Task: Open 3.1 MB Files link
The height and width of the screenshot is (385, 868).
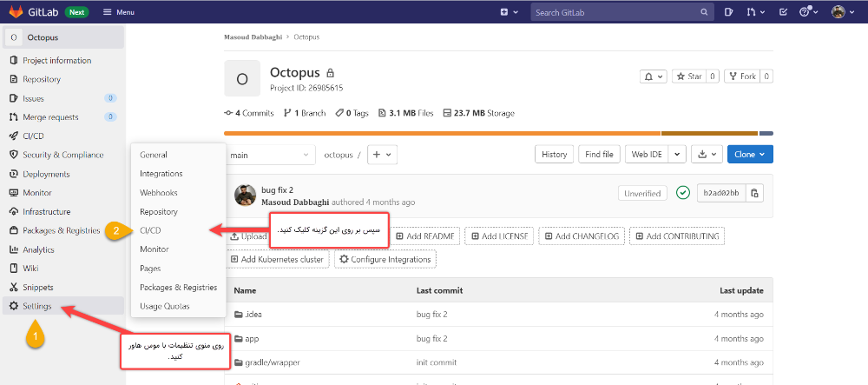Action: pyautogui.click(x=405, y=113)
